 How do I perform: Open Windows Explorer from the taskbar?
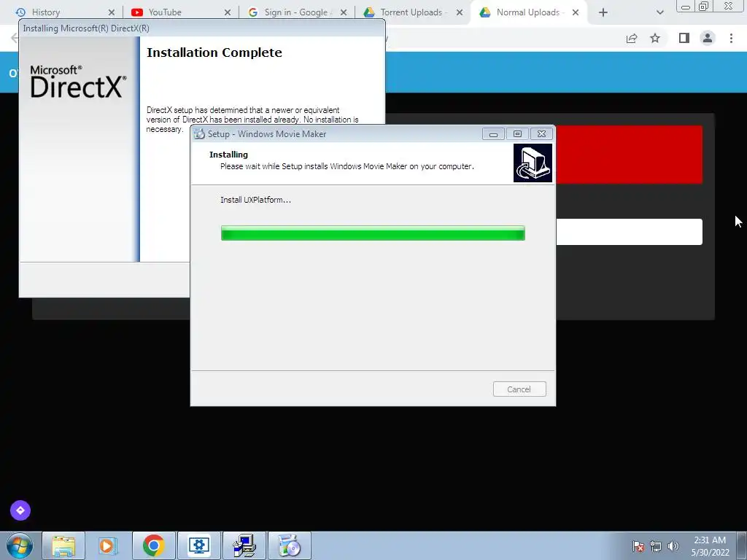point(63,545)
